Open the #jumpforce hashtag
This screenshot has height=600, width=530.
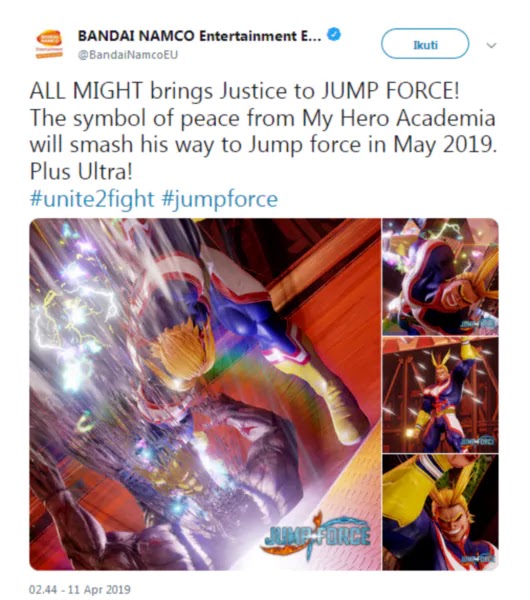point(220,199)
